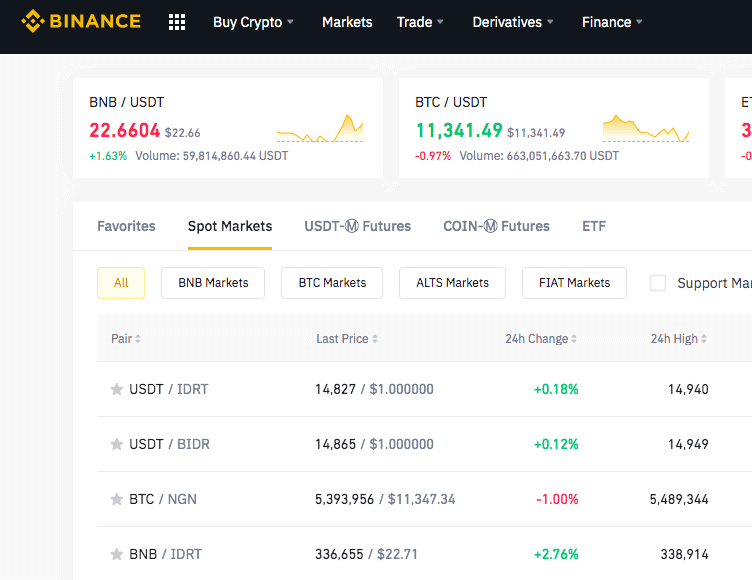Click the Binance logo
This screenshot has width=752, height=580.
point(81,21)
